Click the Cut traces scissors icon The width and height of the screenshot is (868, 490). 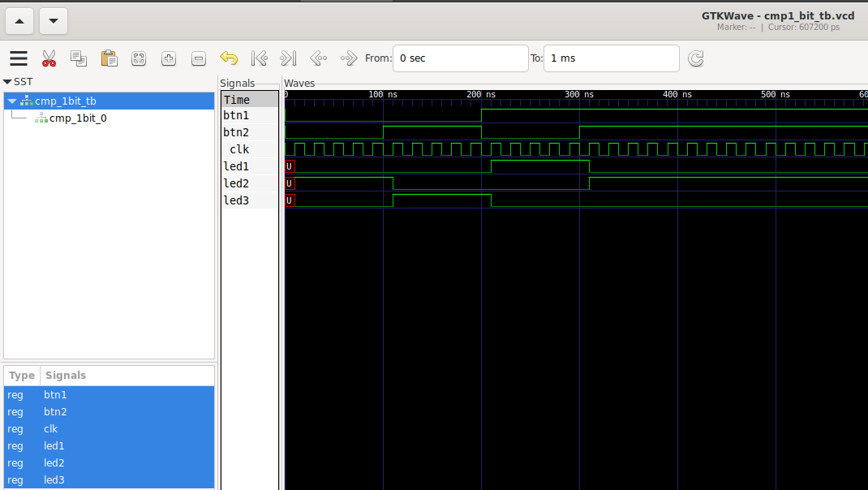coord(49,58)
